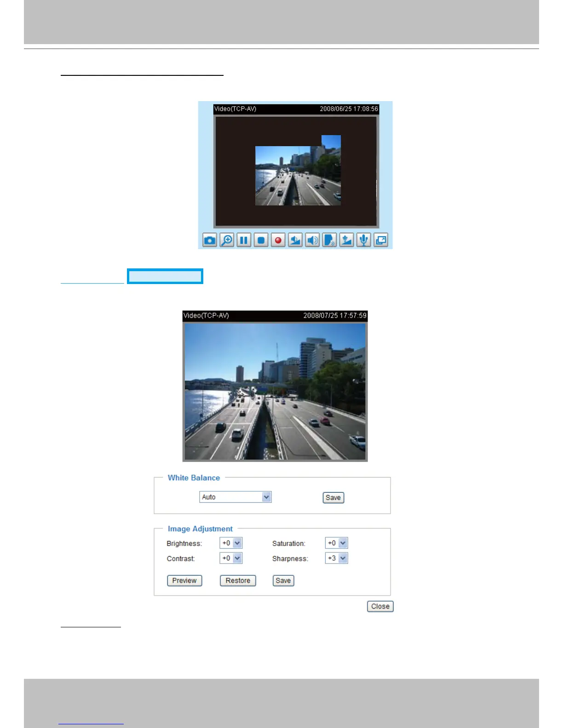Click the timestamp 2008/06/25 17:08:56
The width and height of the screenshot is (563, 728).
349,109
